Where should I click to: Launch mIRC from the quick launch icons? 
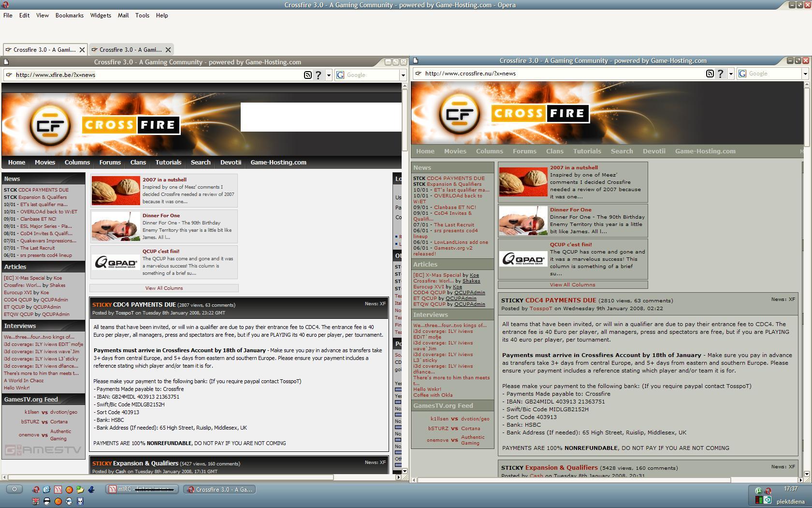coord(58,490)
